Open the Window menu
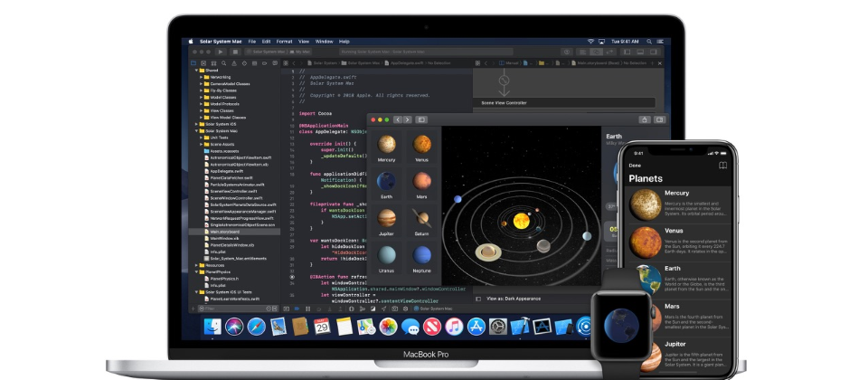Screen dimensions: 868x380 pyautogui.click(x=325, y=42)
